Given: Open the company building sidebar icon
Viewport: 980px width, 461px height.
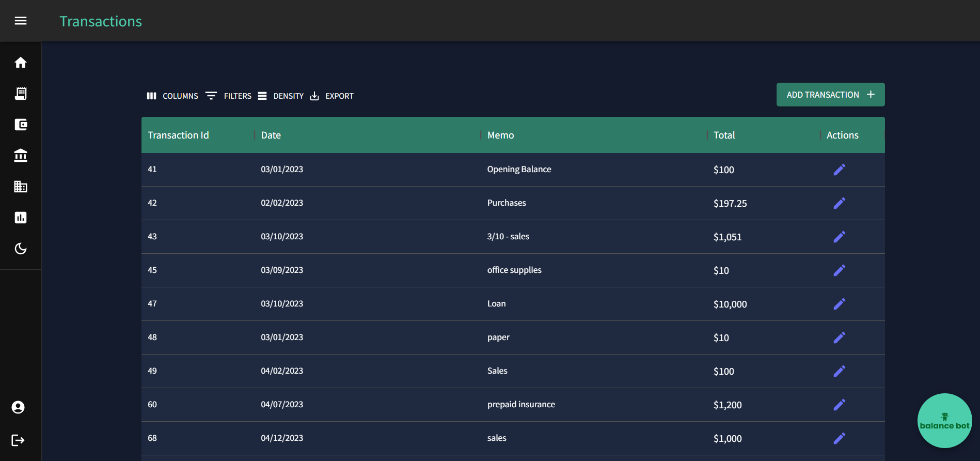Looking at the screenshot, I should click(x=21, y=187).
